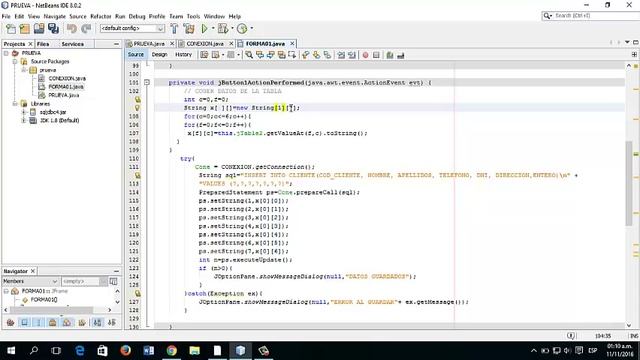Click the Toggle Rectangular Selection icon
640x360 pixels.
[292, 55]
